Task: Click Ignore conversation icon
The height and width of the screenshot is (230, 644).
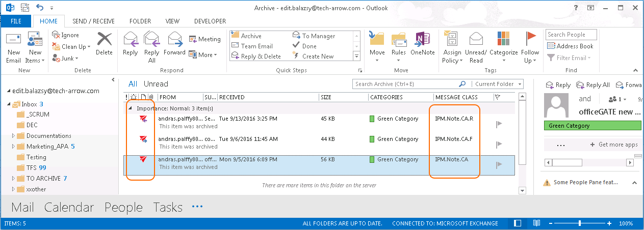Action: point(56,35)
